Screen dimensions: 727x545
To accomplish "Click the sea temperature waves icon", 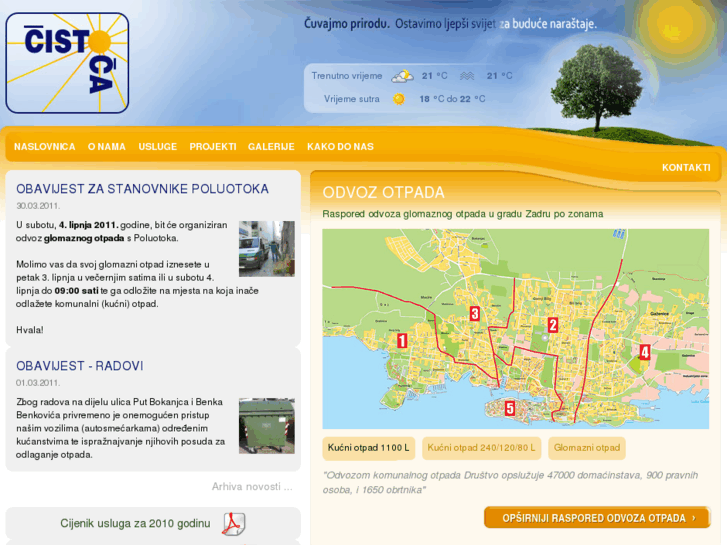I will point(467,76).
